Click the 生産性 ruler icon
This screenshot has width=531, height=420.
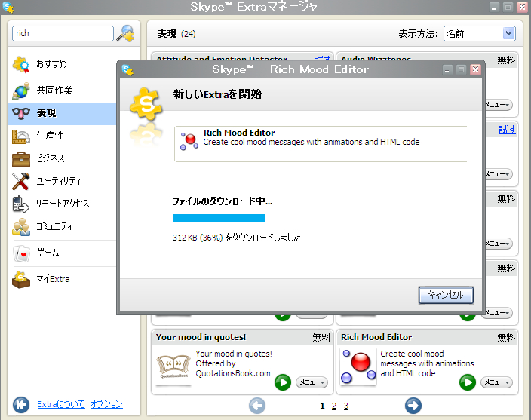21,136
